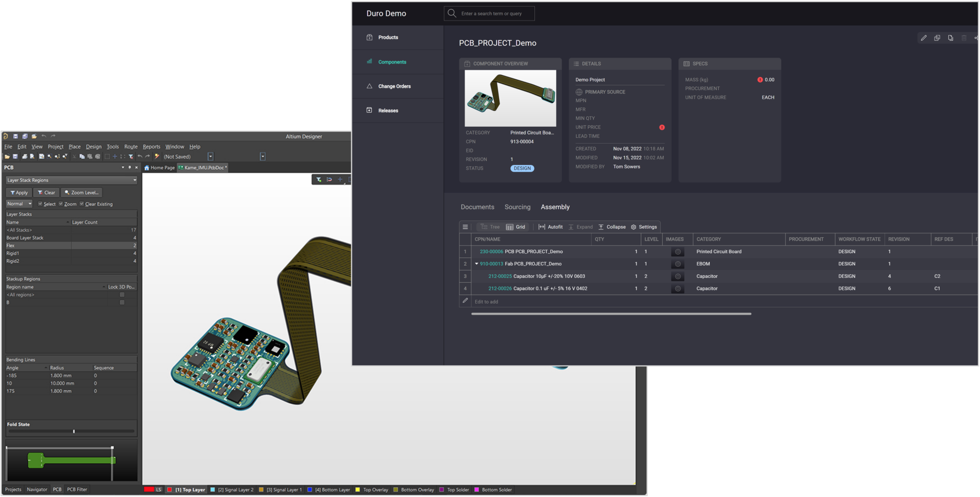Click the print icon in Altium toolbar
Viewport: 980px width, 497px height.
click(24, 156)
